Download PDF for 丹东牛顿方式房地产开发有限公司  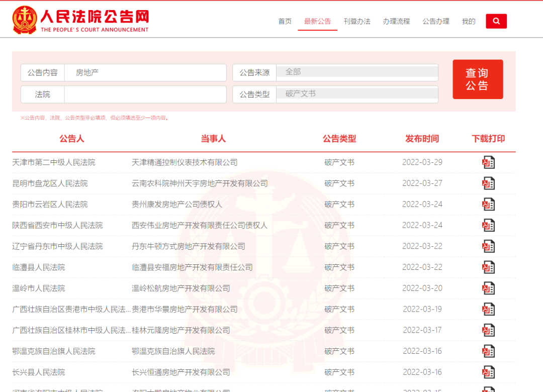click(488, 246)
